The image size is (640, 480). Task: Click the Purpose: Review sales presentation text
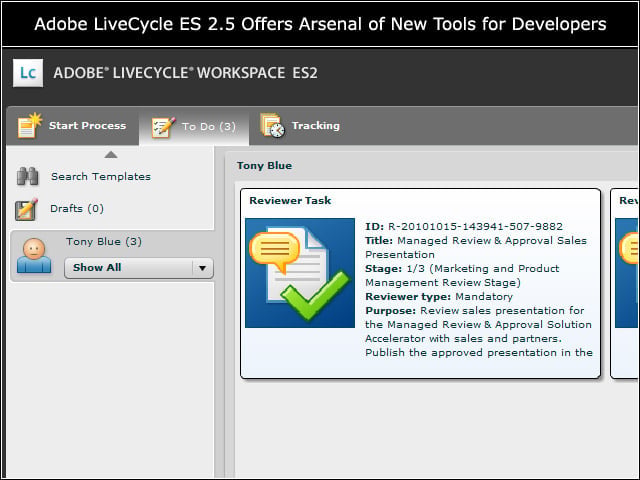(478, 331)
